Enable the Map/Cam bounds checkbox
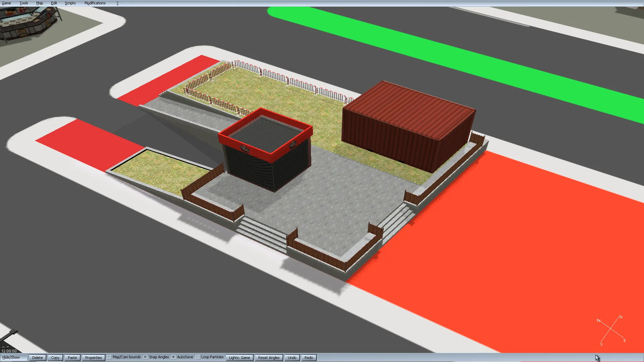Image resolution: width=644 pixels, height=362 pixels. click(109, 357)
